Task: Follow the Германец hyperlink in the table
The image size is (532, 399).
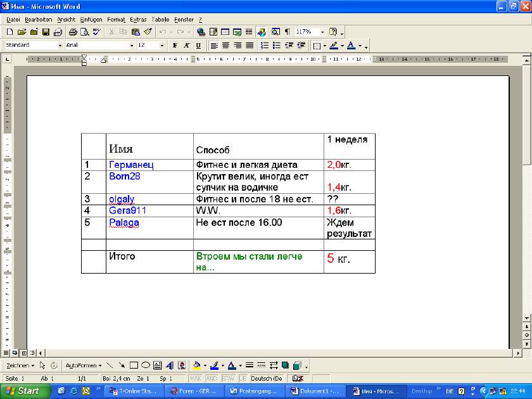Action: coord(131,165)
